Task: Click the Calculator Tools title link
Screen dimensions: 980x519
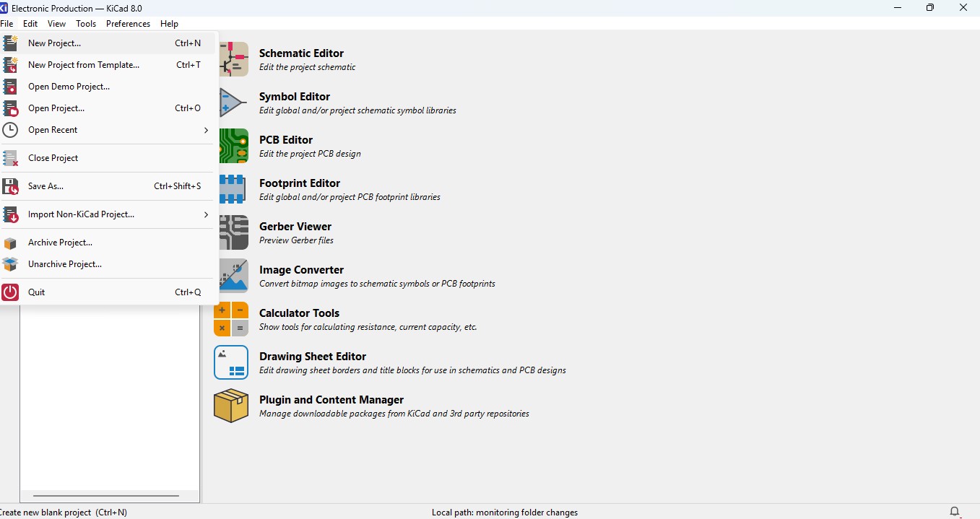Action: click(299, 313)
